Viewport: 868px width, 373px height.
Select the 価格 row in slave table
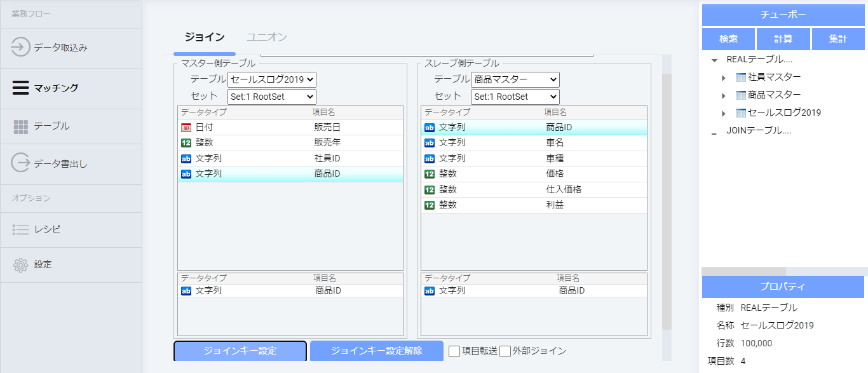click(x=534, y=174)
